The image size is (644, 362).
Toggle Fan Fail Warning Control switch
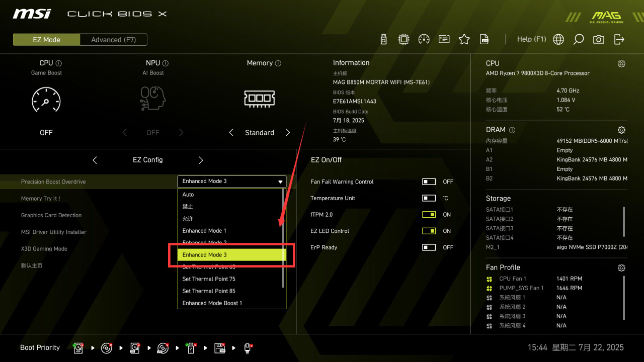coord(429,182)
